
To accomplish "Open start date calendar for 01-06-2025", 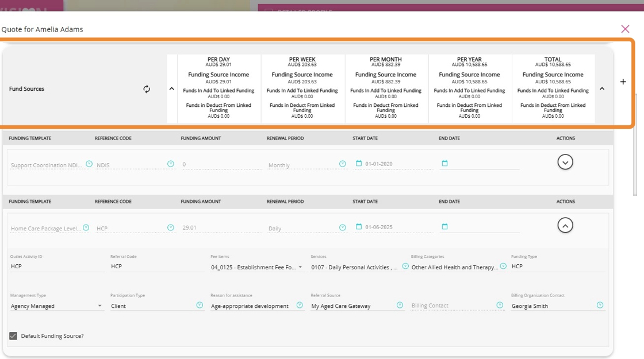I will tap(359, 226).
